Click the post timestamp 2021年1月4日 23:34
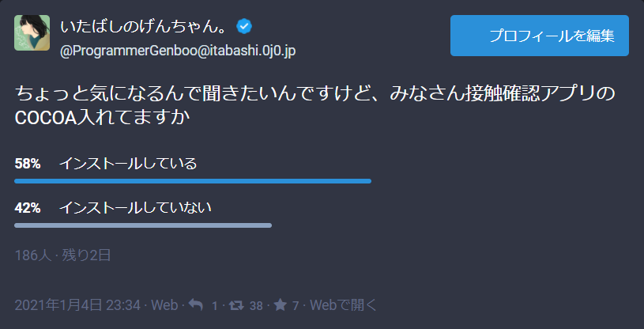644x329 pixels. [77, 305]
